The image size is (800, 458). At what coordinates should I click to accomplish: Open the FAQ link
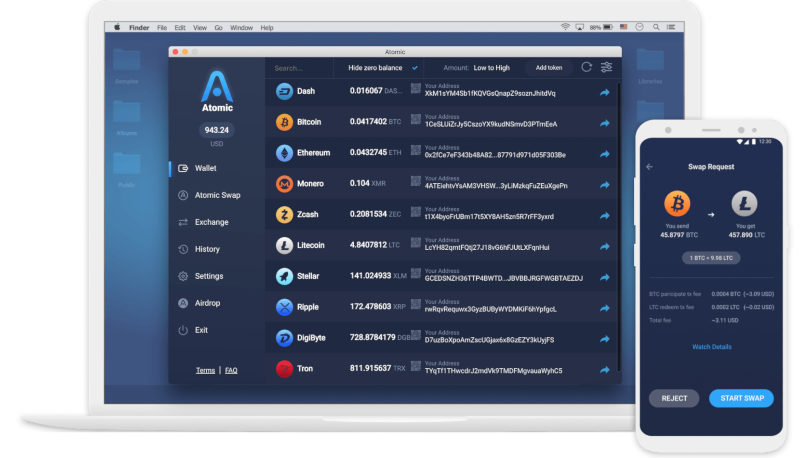(x=231, y=370)
